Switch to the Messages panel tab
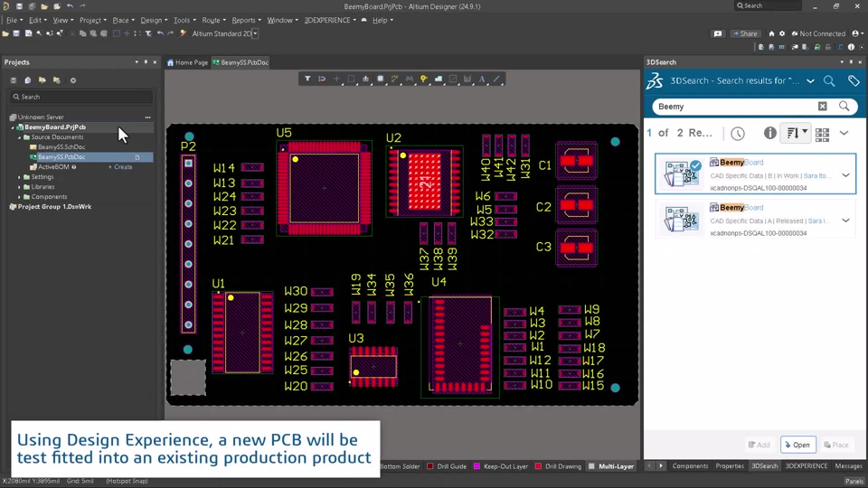The height and width of the screenshot is (488, 868). 848,466
